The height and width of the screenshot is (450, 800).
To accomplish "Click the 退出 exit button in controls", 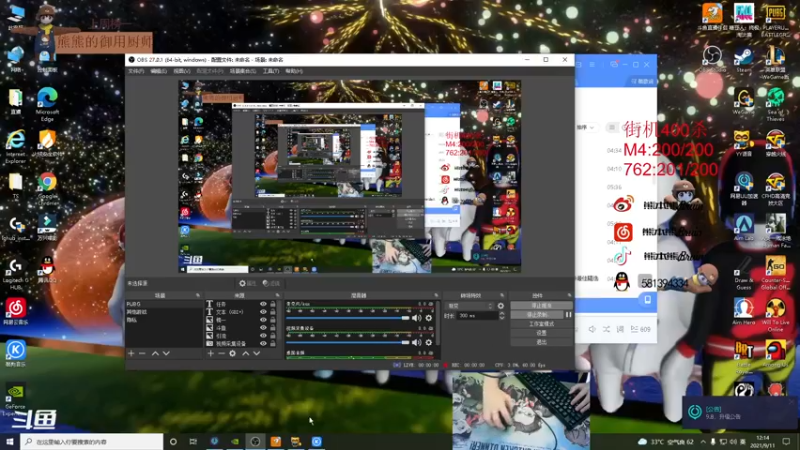I will pos(541,342).
